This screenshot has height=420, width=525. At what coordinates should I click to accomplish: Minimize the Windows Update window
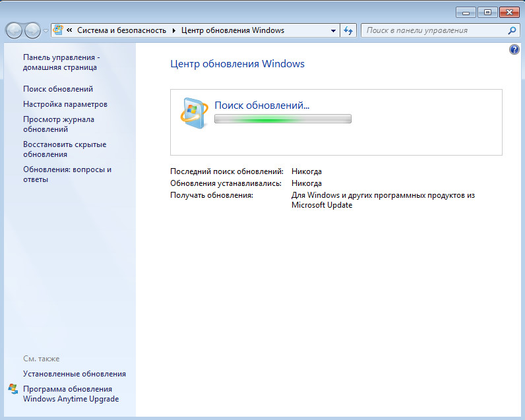tap(466, 13)
